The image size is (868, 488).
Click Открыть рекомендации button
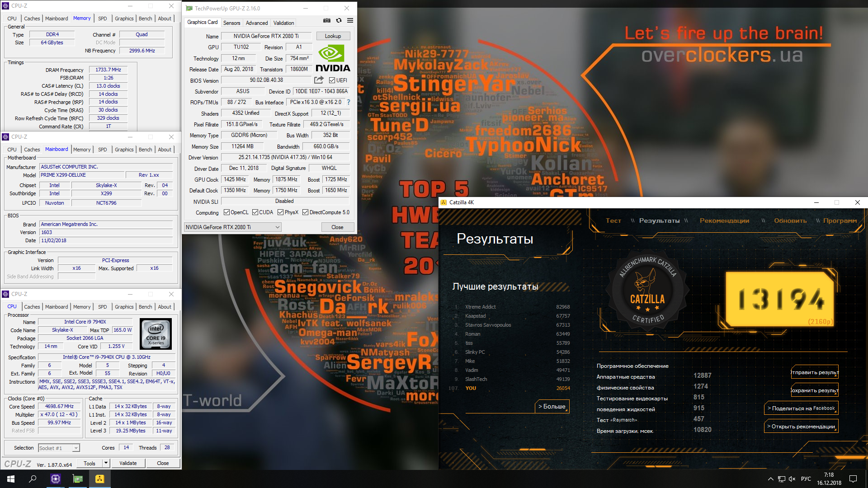801,426
